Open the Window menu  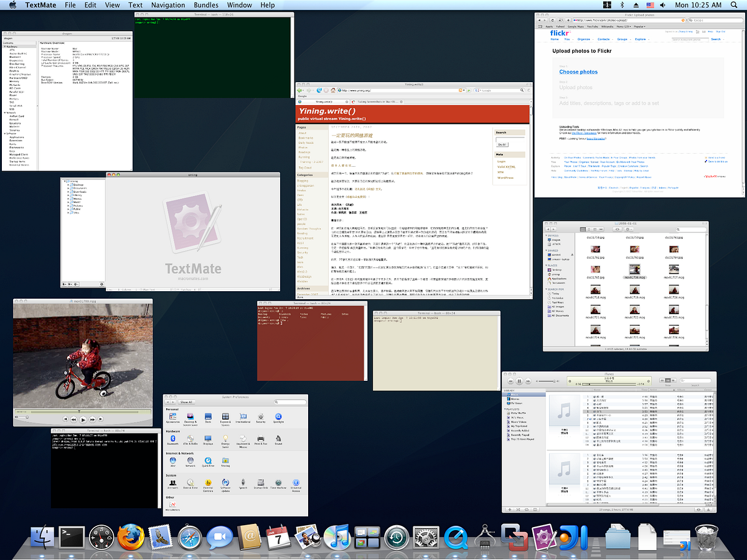tap(240, 5)
